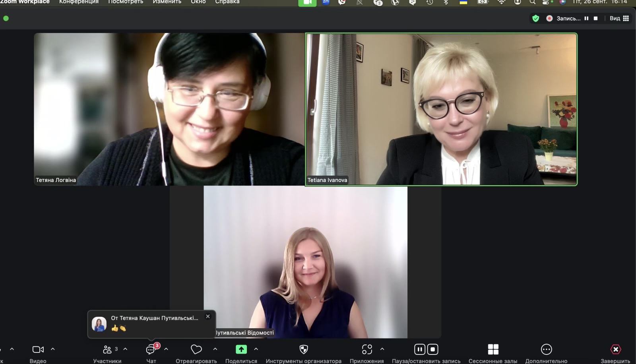Viewport: 636px width, 364px height.
Task: Click the green Поделиться share screen icon
Action: coord(241,350)
